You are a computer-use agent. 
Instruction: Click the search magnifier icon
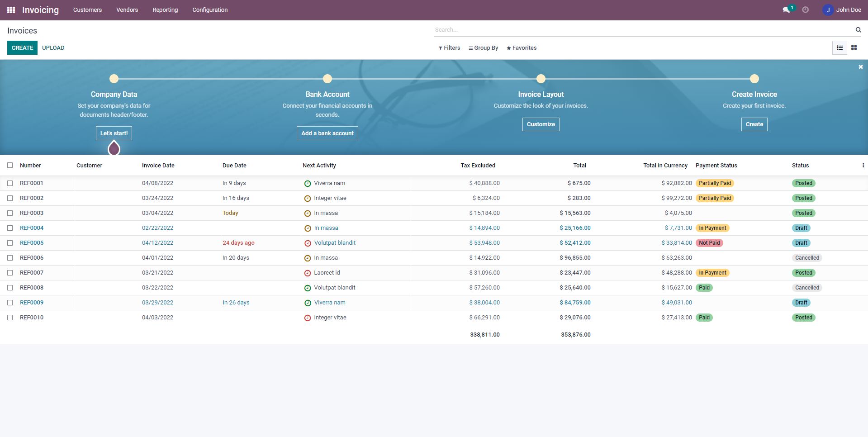click(x=858, y=30)
